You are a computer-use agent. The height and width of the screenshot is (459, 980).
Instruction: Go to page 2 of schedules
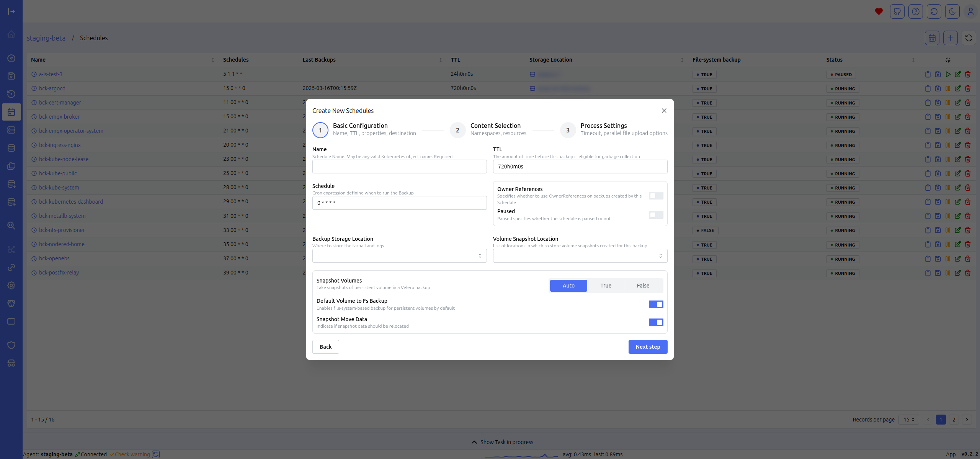pyautogui.click(x=954, y=420)
